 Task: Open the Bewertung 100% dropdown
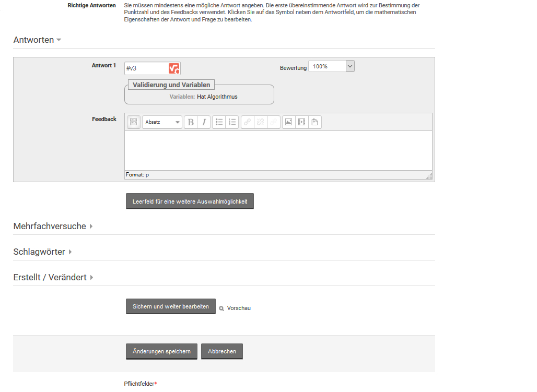point(331,66)
